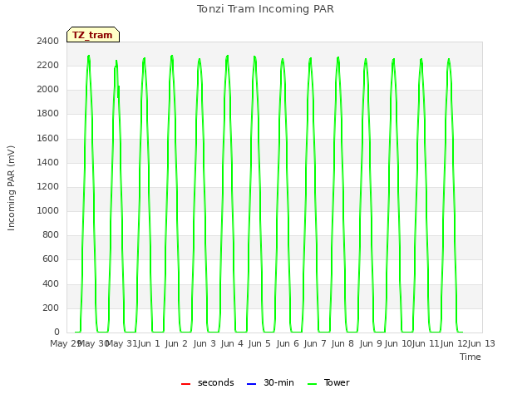Click the 2400 y-axis tick label
Viewport: 532px width, 399px height.
[x=48, y=41]
